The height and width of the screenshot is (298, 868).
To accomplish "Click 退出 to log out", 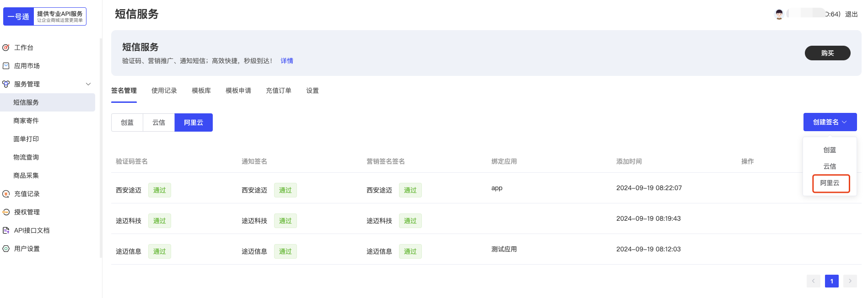I will [x=851, y=14].
